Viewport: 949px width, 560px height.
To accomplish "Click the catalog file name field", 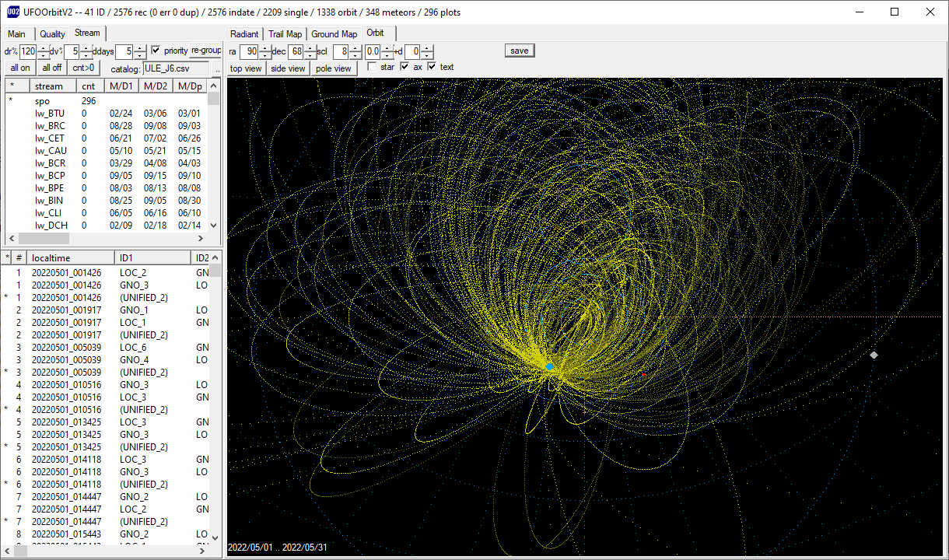I will tap(175, 68).
